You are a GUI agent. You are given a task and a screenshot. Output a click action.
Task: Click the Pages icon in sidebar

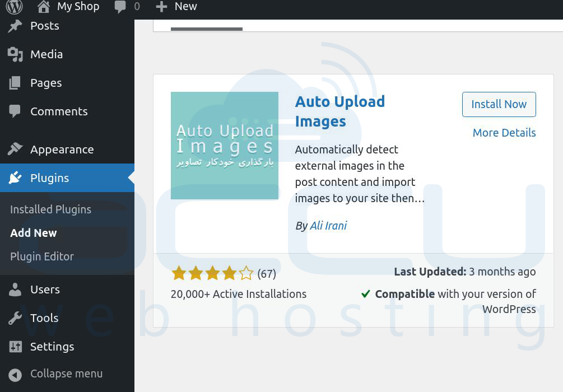[x=15, y=83]
